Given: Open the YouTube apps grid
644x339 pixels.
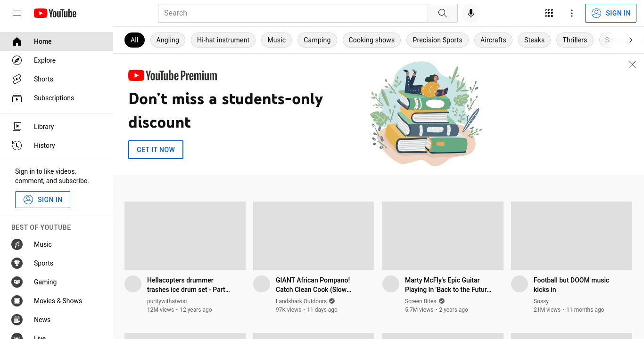Looking at the screenshot, I should click(549, 13).
